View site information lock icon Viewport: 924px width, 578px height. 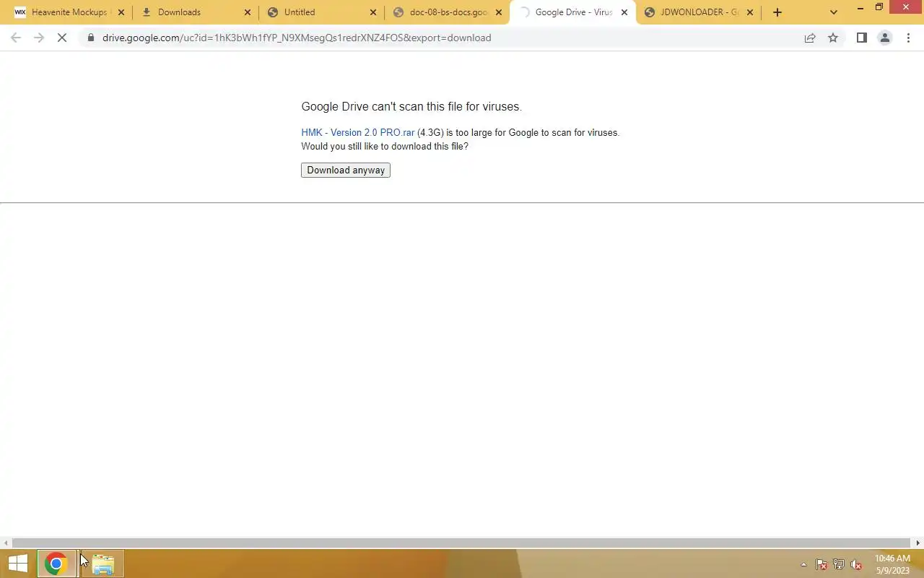click(x=90, y=38)
